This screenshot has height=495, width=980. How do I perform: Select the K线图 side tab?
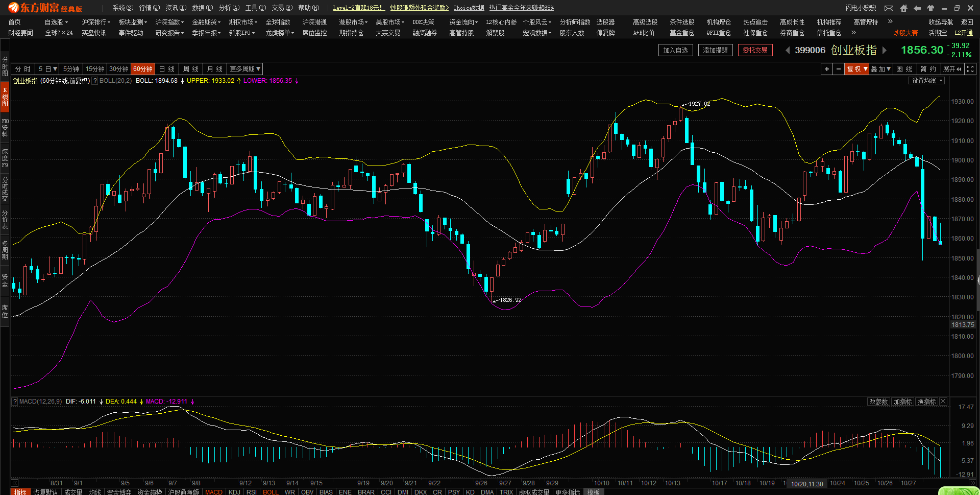pyautogui.click(x=5, y=97)
